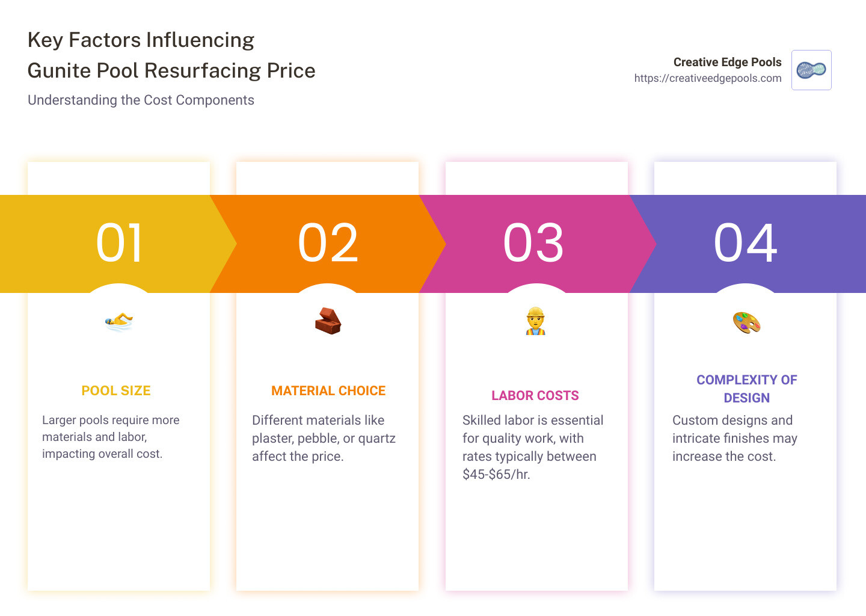Click the MATERIAL CHOICE heading
The width and height of the screenshot is (866, 616).
(x=328, y=391)
